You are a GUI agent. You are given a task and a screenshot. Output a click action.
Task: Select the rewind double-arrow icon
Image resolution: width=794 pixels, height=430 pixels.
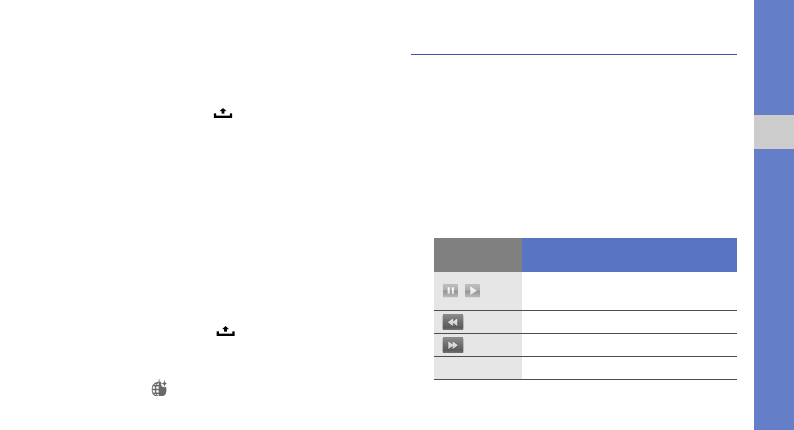click(453, 322)
